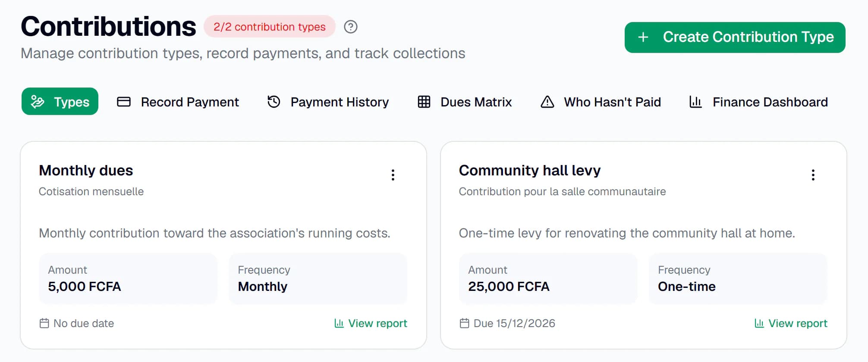The height and width of the screenshot is (362, 868).
Task: Click the calendar icon beside Due 15/12/2026
Action: [x=464, y=323]
